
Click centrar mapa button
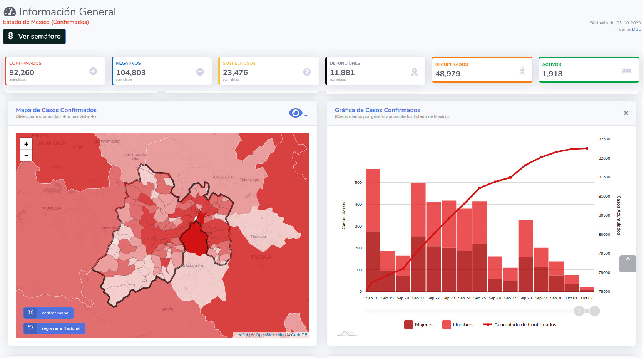49,313
